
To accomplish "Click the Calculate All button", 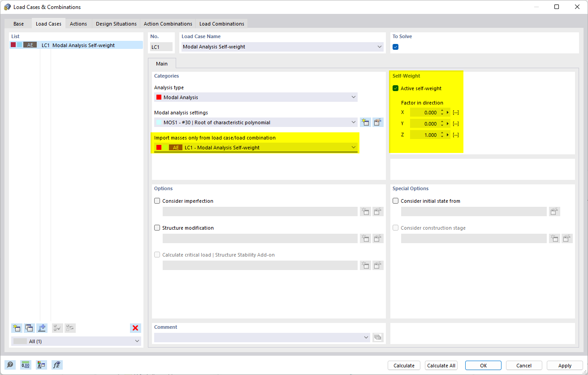I will point(441,366).
